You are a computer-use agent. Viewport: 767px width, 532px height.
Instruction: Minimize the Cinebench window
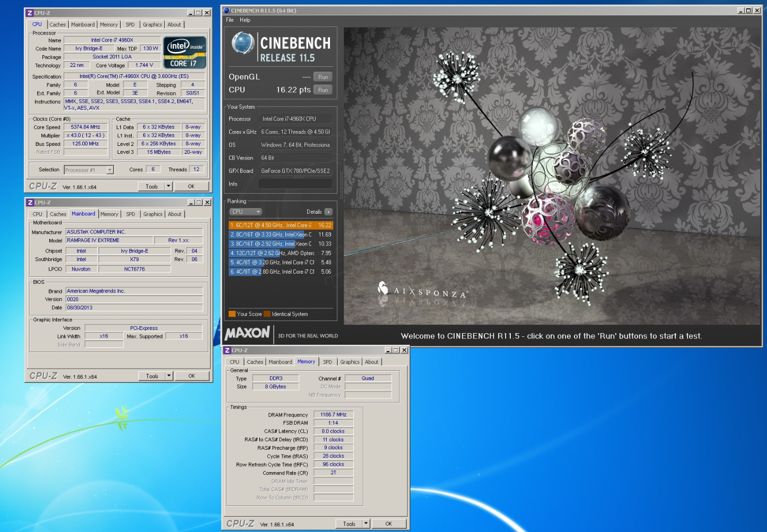pos(741,11)
